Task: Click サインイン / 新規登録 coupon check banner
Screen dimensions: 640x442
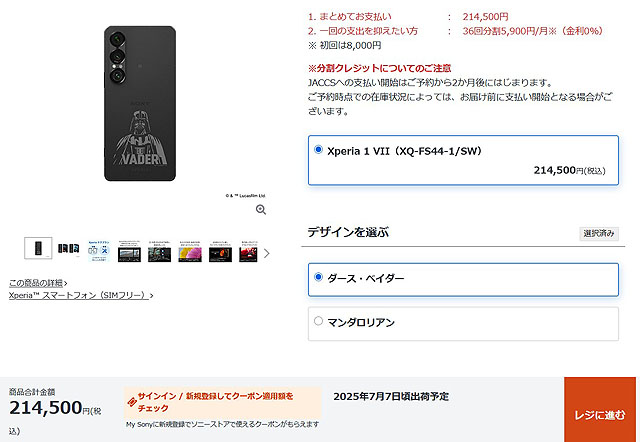Action: (222, 402)
